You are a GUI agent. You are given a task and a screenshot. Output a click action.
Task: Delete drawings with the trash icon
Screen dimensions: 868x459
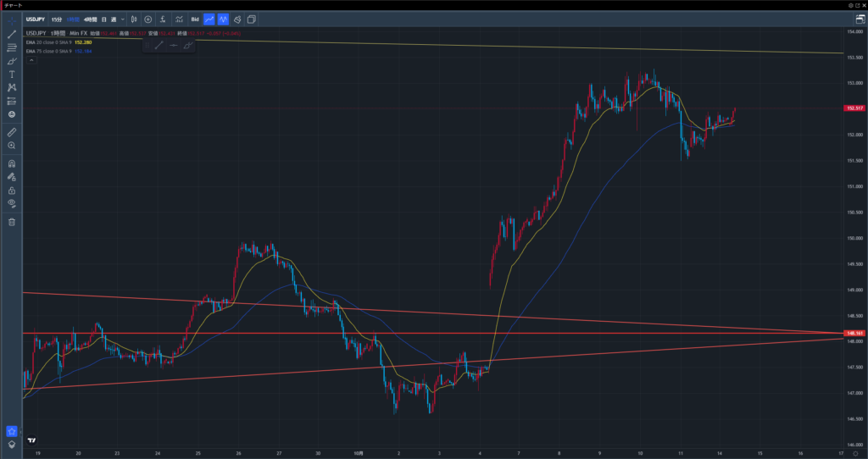12,222
